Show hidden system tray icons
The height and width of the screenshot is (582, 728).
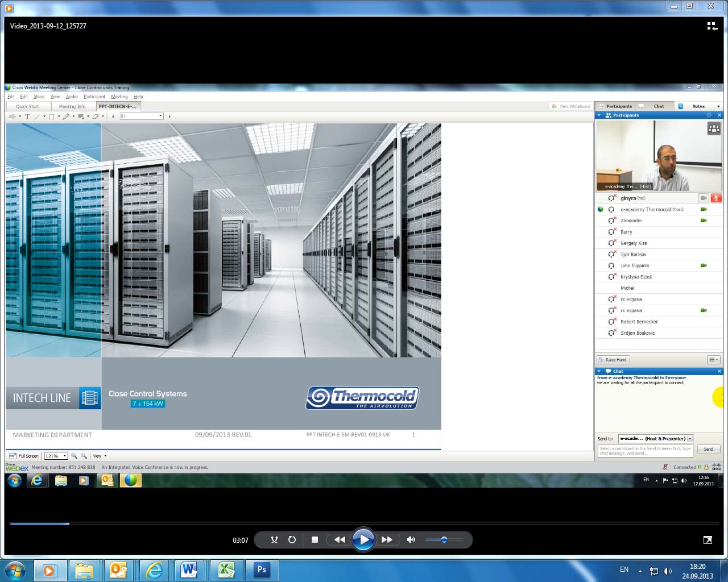coord(640,571)
